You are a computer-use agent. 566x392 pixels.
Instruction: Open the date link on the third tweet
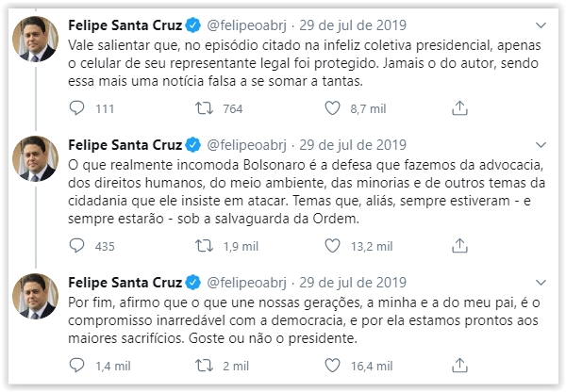coord(355,282)
